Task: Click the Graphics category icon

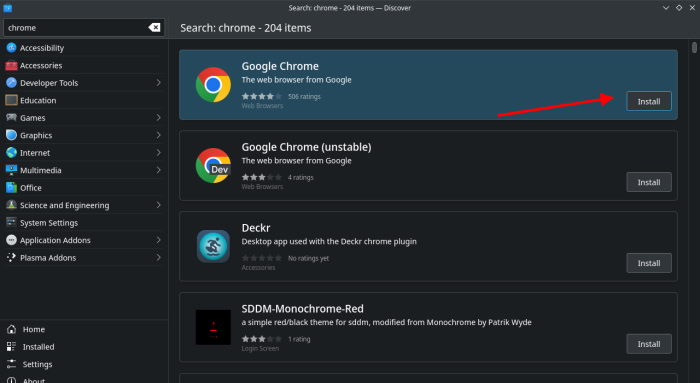Action: click(x=12, y=135)
